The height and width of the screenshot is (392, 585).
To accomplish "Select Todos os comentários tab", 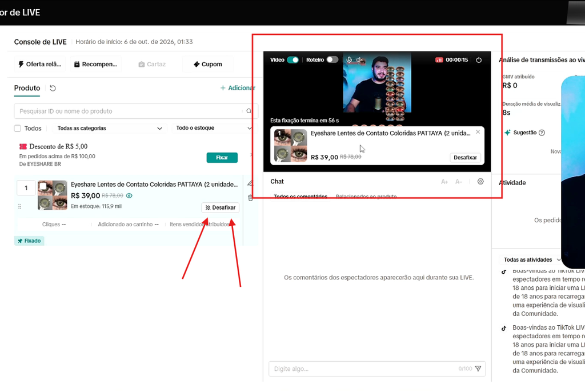I will 300,197.
